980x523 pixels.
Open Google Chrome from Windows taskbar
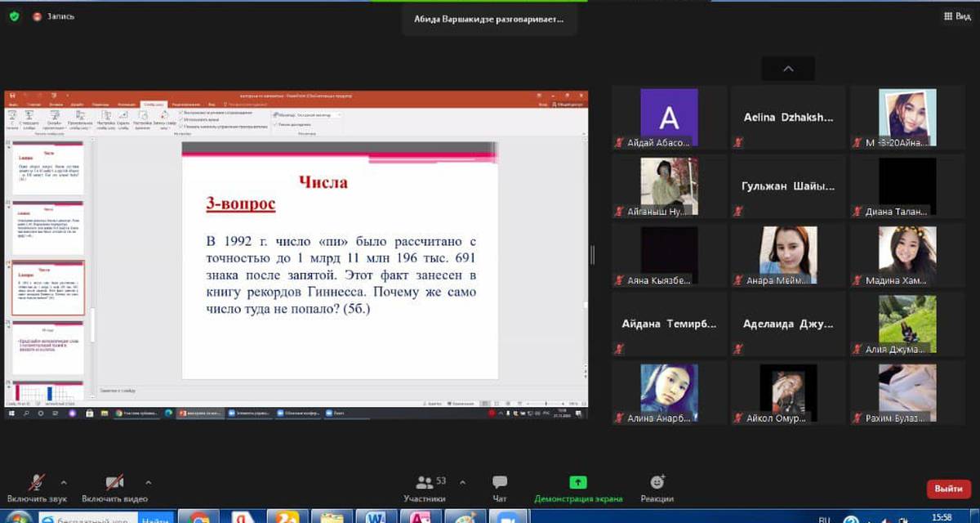tap(199, 517)
